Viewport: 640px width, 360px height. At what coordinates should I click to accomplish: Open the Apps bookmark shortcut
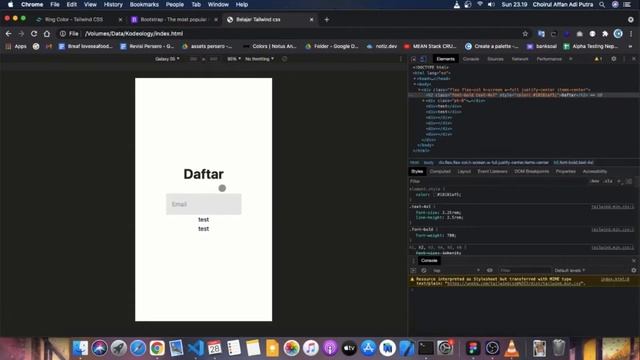click(x=16, y=47)
